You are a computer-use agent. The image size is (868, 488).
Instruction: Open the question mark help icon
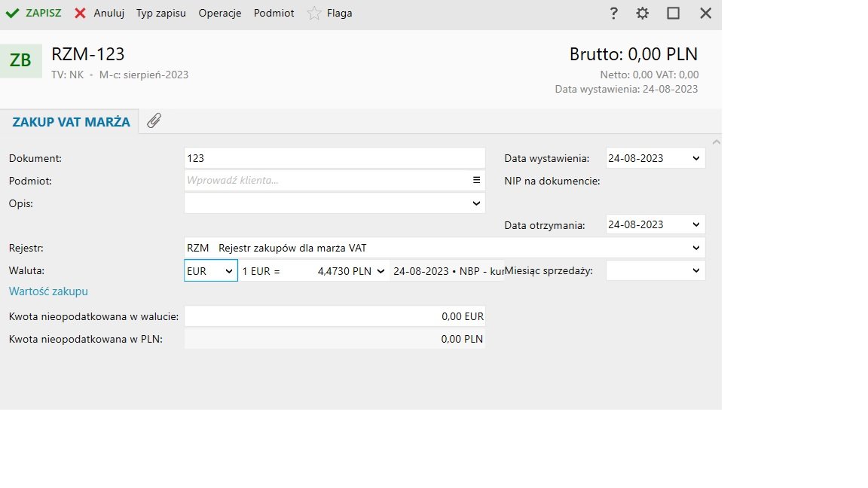pos(613,13)
